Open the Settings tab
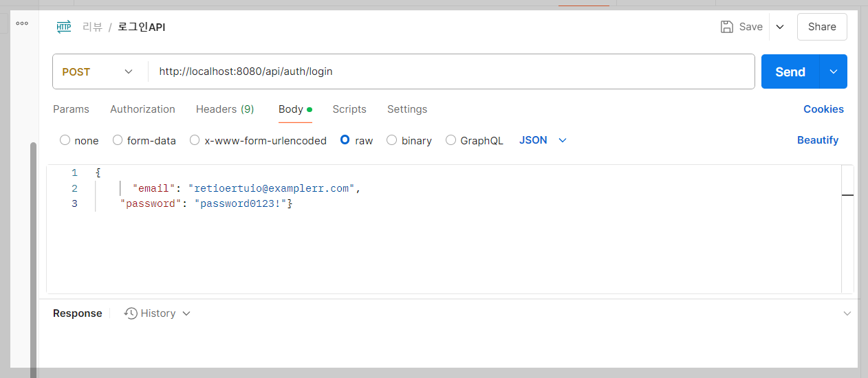The image size is (868, 378). 407,109
